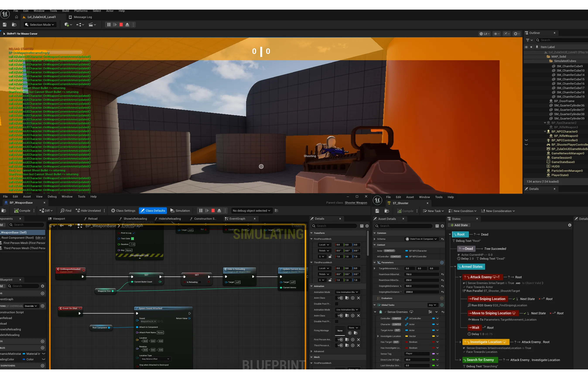Viewport: 588px width, 379px height.
Task: Collapse the Transform section
Action: tap(311, 233)
